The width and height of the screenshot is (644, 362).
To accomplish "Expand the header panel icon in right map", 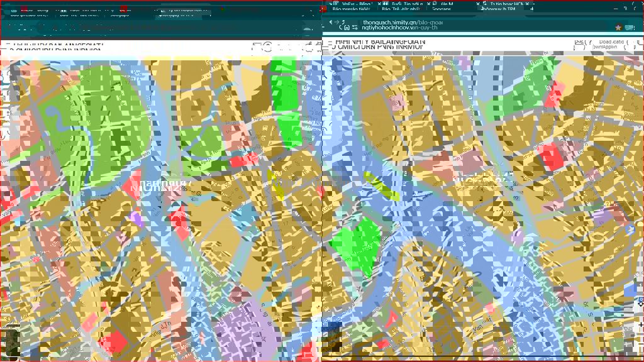I will tap(579, 45).
